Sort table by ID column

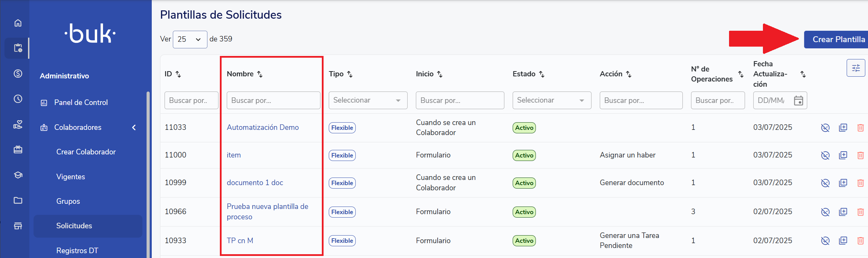point(178,74)
